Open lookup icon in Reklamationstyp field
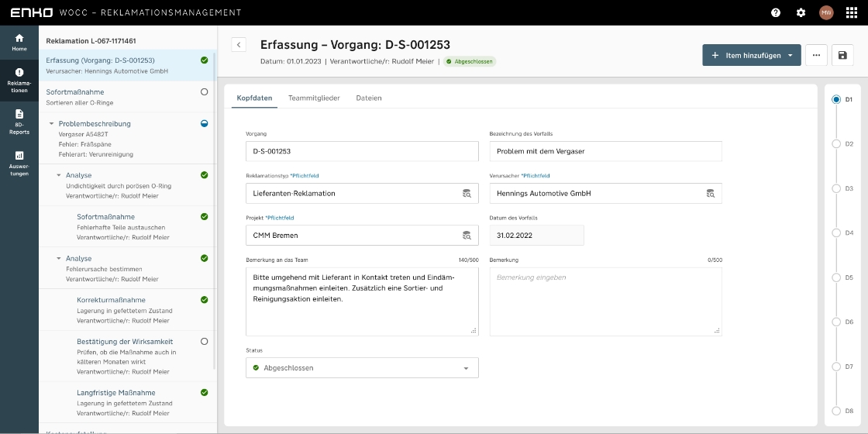The width and height of the screenshot is (868, 434). point(467,193)
